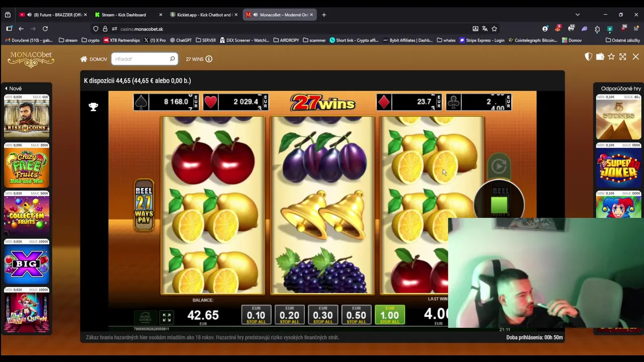The image size is (644, 362).
Task: Collapse the Nové games sidebar
Action: click(13, 88)
